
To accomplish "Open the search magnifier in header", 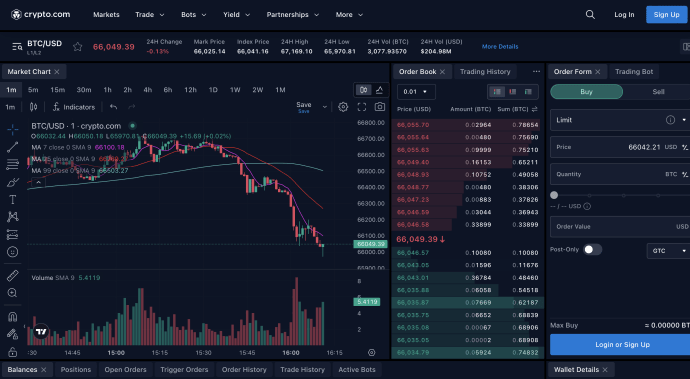I will (x=590, y=15).
